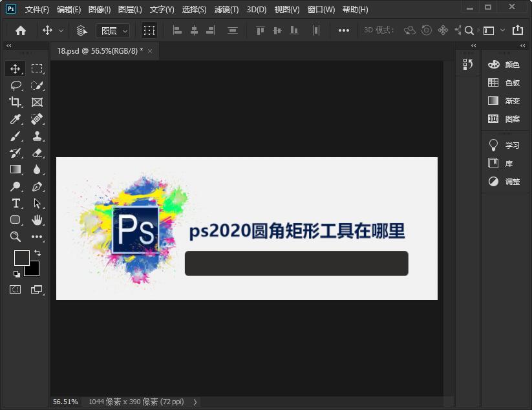
Task: Select the Move tool
Action: [x=16, y=69]
